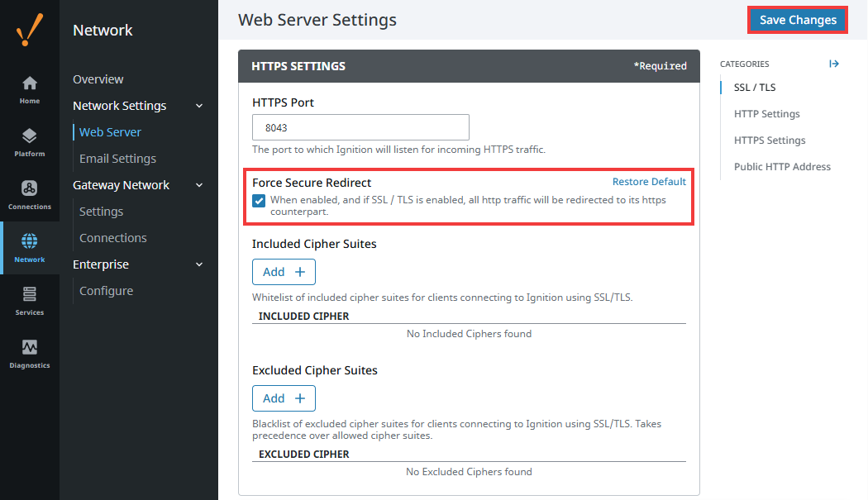
Task: Add an Excluded Cipher Suite
Action: click(284, 398)
